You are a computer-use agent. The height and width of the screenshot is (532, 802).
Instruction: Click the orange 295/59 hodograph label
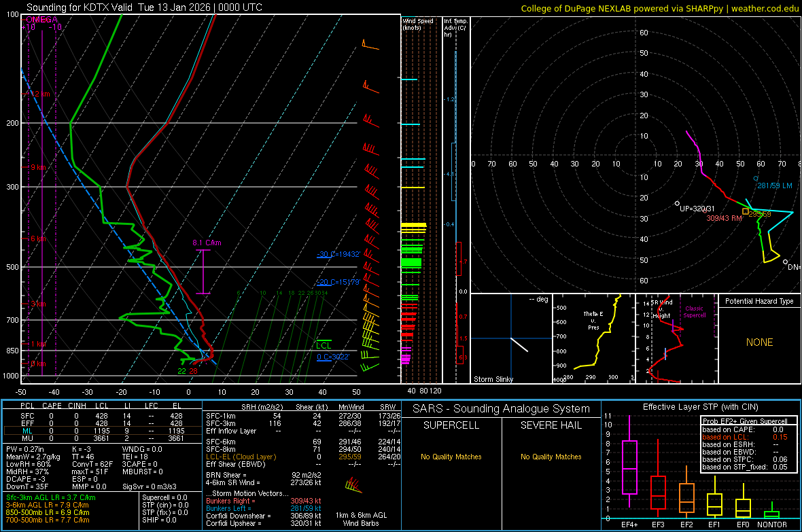pyautogui.click(x=760, y=214)
